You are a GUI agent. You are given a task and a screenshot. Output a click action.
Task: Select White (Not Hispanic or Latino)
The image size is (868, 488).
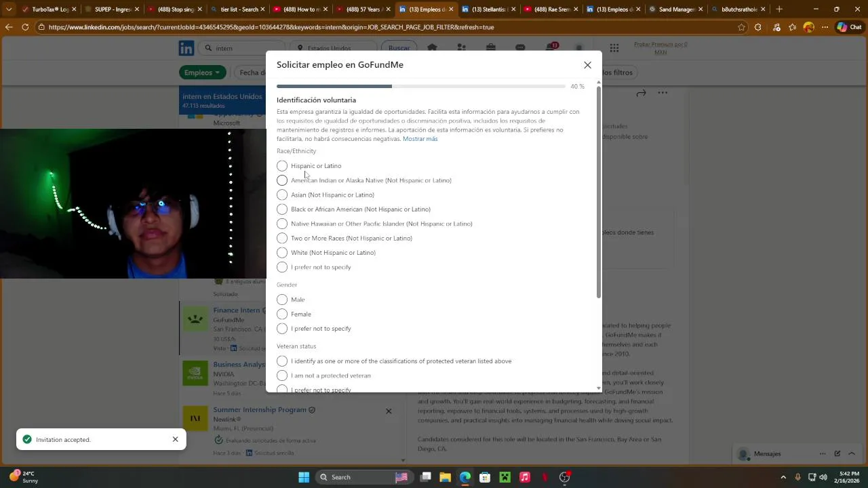click(x=282, y=253)
